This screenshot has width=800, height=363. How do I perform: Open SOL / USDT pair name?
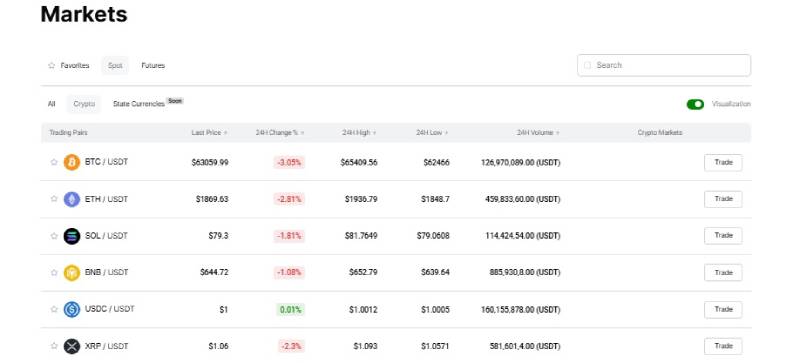tap(106, 236)
